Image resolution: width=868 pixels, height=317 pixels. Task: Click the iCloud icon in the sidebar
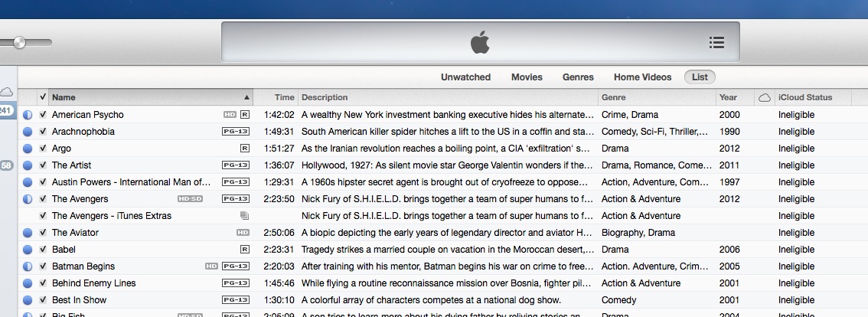click(6, 91)
